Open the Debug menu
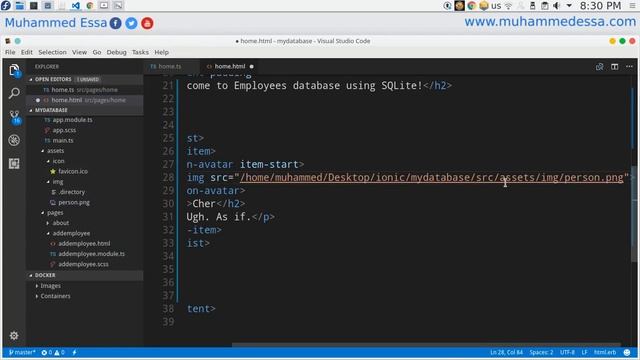The height and width of the screenshot is (360, 640). point(116,52)
